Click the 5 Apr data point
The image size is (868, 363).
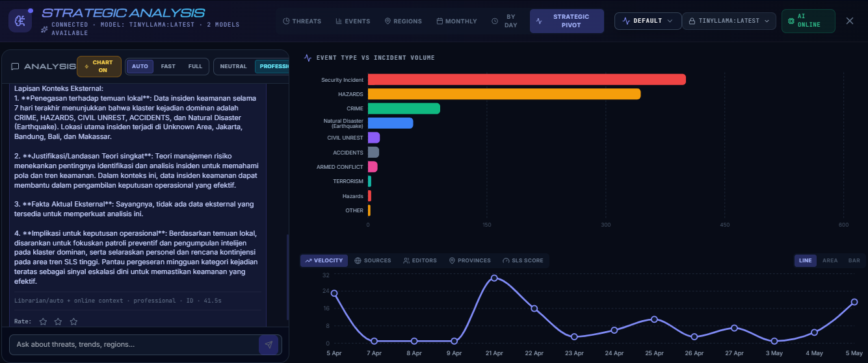pyautogui.click(x=334, y=293)
